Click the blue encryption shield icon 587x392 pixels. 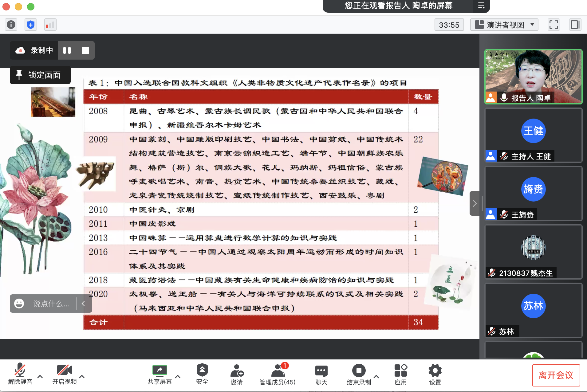[30, 25]
